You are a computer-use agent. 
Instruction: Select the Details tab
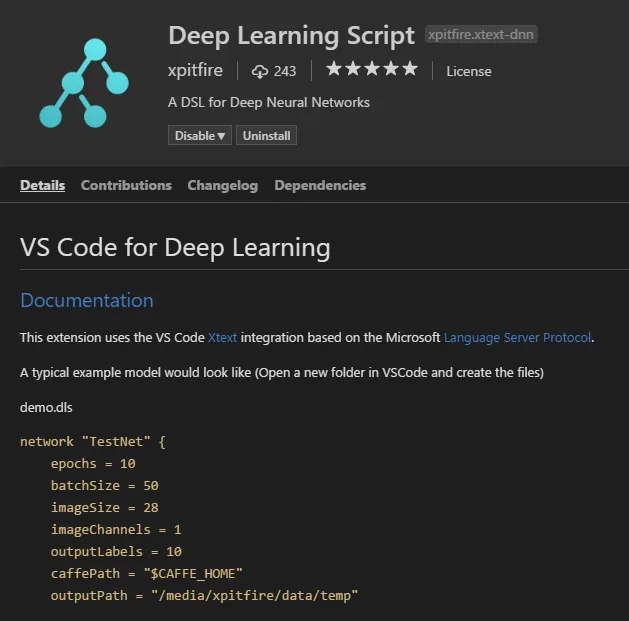[x=43, y=185]
